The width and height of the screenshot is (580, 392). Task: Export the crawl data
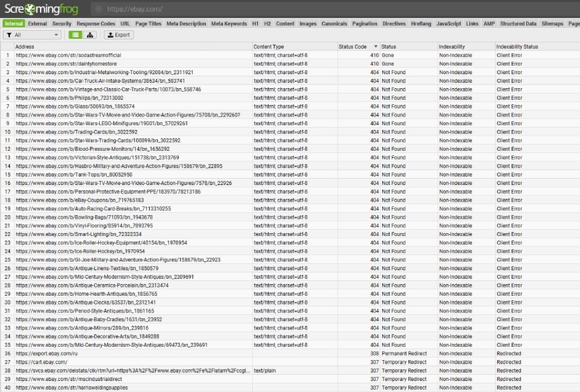[x=119, y=35]
